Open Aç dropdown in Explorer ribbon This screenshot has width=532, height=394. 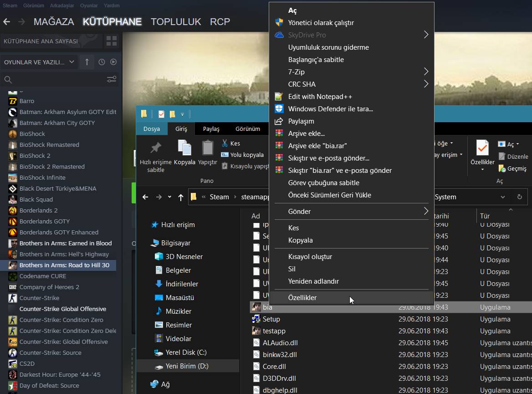tap(517, 144)
